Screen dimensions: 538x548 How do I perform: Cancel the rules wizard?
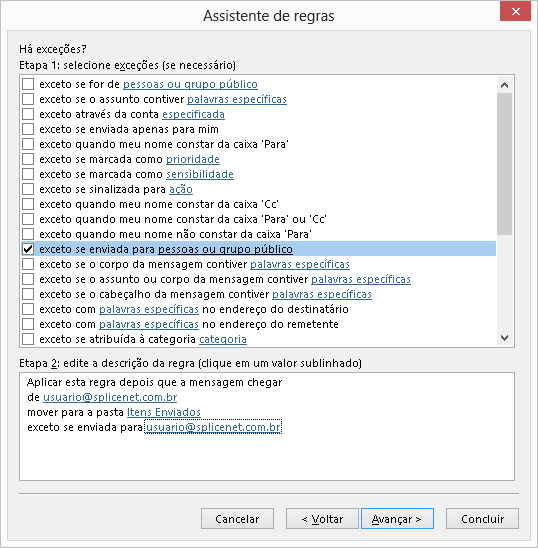point(237,519)
